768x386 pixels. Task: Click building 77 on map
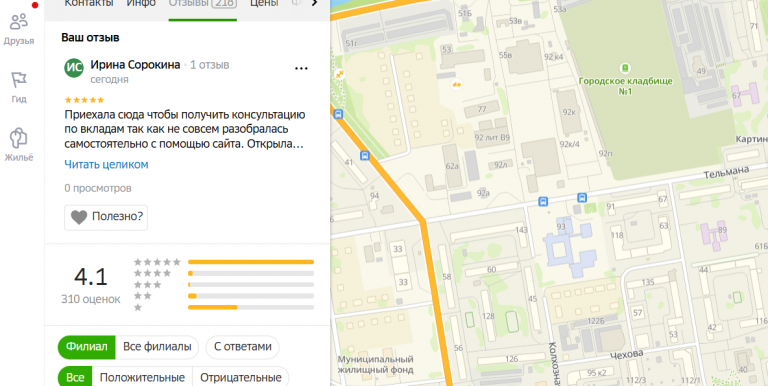[482, 109]
